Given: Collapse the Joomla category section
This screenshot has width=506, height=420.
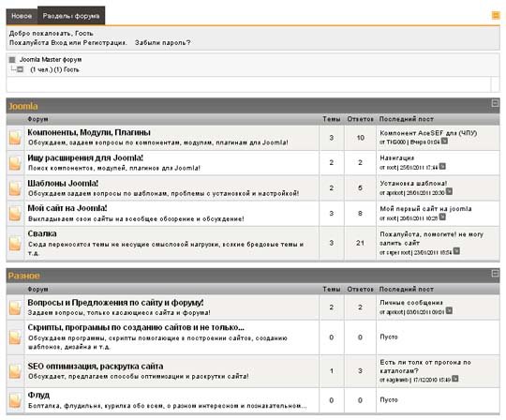Looking at the screenshot, I should coord(495,103).
